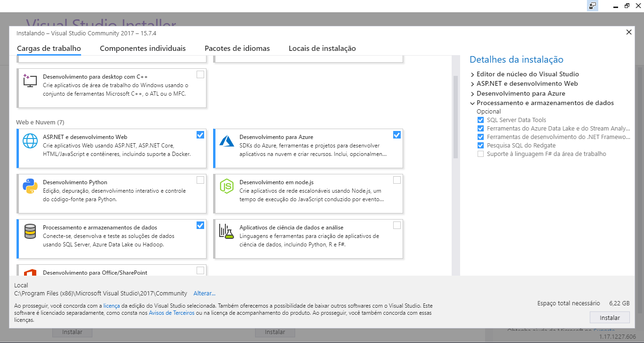The height and width of the screenshot is (343, 644).
Task: Click the Python development logo icon
Action: (30, 186)
